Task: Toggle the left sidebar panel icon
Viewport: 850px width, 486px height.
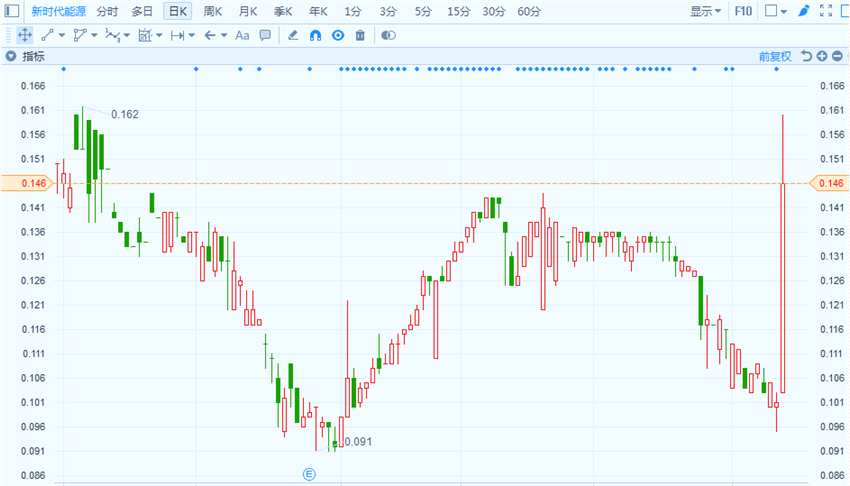Action: (11, 11)
